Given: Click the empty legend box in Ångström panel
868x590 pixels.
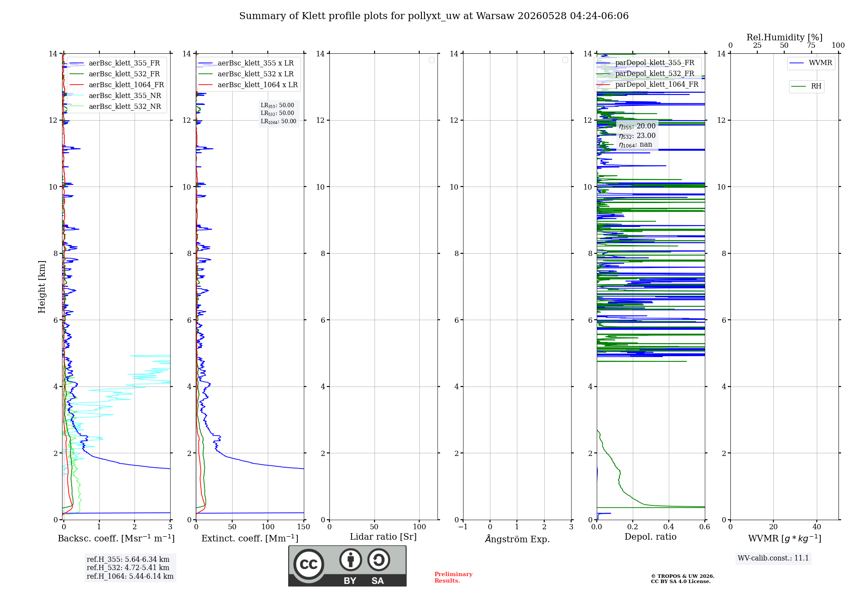Looking at the screenshot, I should pyautogui.click(x=565, y=60).
